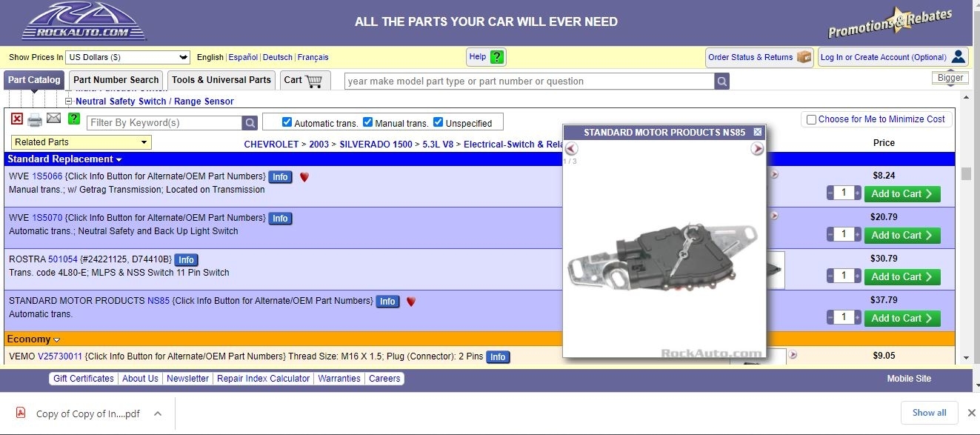Image resolution: width=980 pixels, height=435 pixels.
Task: Focus the Filter By Keyword(s) field
Action: coord(164,122)
